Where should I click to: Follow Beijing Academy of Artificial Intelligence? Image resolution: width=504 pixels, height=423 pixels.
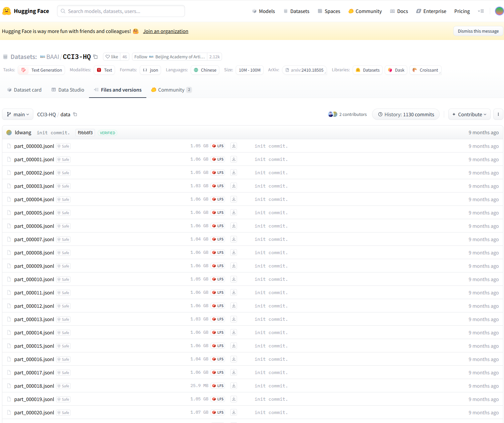pos(170,57)
